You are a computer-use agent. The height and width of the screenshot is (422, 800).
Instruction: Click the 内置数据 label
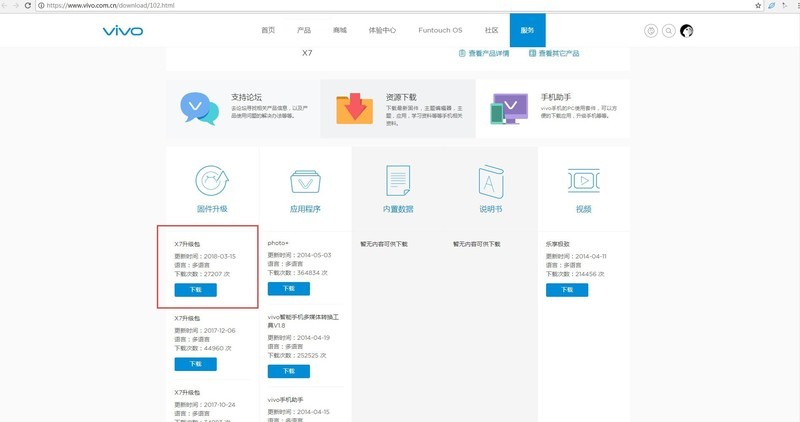(x=398, y=209)
